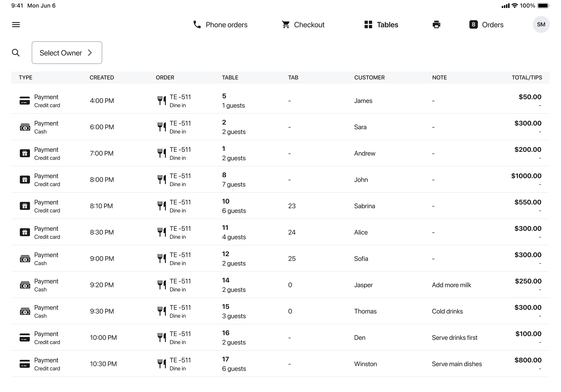Click cash icon in Sofia row
This screenshot has width=561, height=392.
tap(25, 259)
